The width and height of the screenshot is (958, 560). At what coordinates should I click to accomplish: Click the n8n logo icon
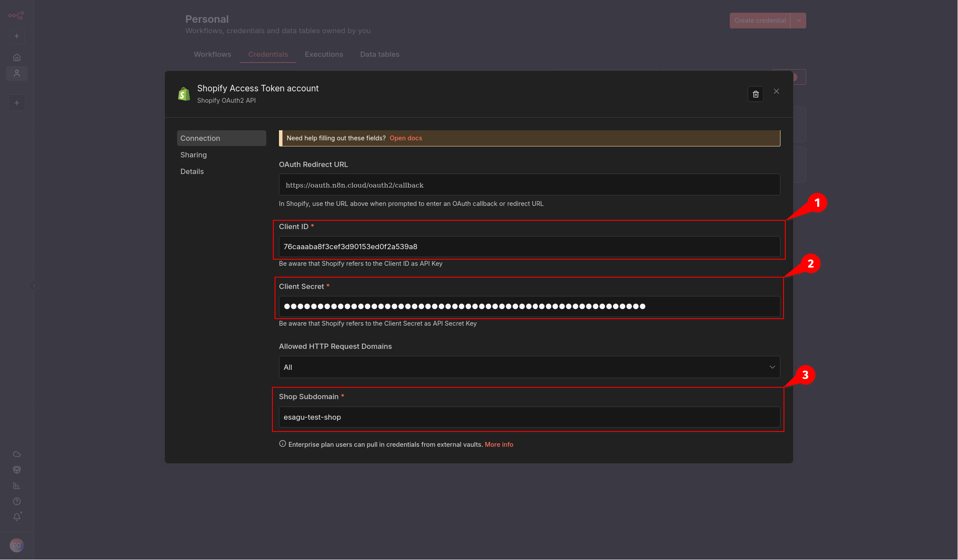point(16,16)
